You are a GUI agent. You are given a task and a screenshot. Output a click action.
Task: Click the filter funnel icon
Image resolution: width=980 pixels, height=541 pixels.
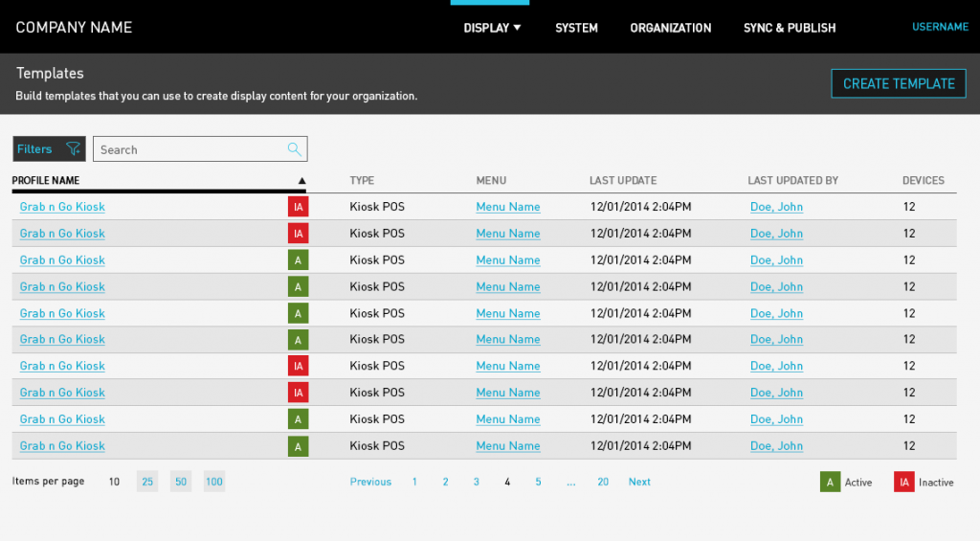coord(74,149)
